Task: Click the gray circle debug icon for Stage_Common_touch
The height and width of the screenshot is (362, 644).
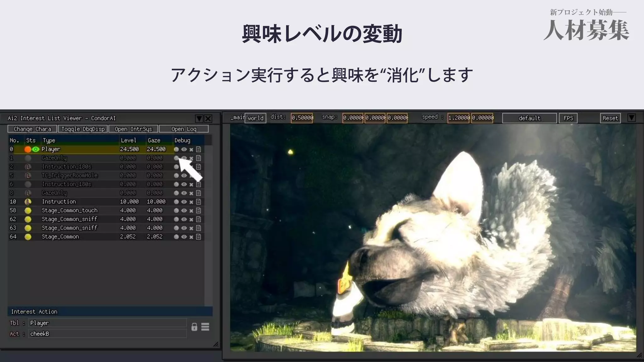Action: pos(176,211)
